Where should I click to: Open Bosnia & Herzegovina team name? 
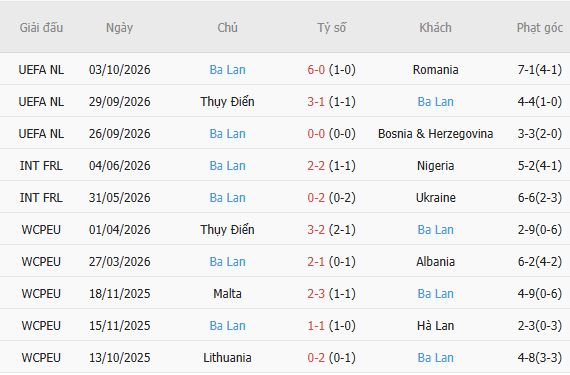click(x=435, y=133)
